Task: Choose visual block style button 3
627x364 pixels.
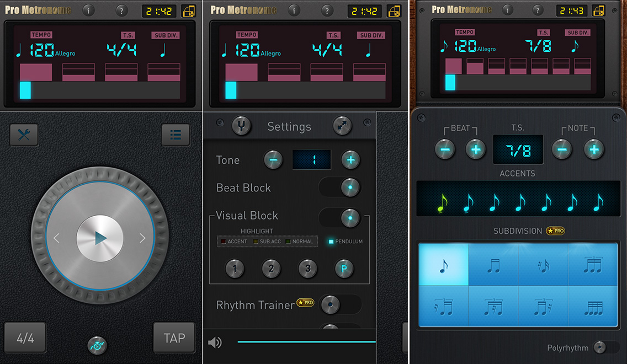Action: click(307, 269)
